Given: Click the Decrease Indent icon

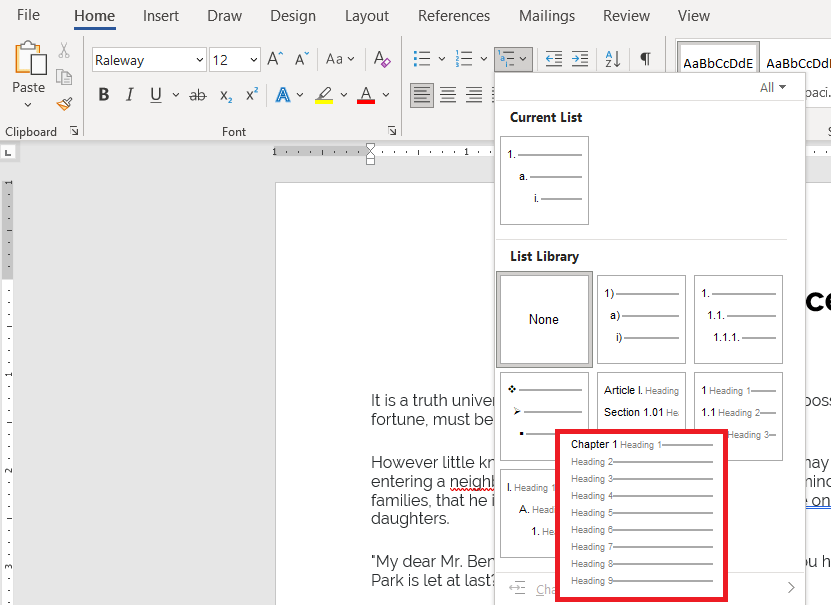Looking at the screenshot, I should pos(554,59).
